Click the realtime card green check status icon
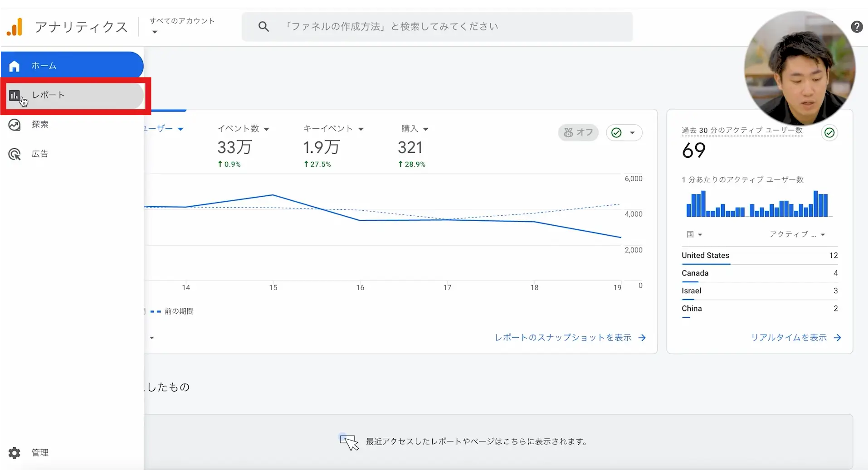868x470 pixels. [829, 132]
